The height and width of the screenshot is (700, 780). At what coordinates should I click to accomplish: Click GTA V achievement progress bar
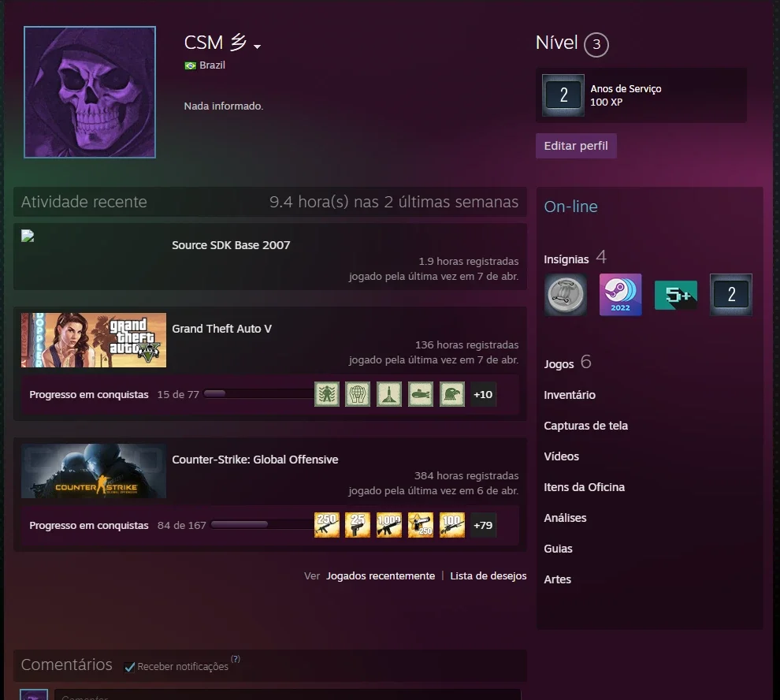(258, 394)
